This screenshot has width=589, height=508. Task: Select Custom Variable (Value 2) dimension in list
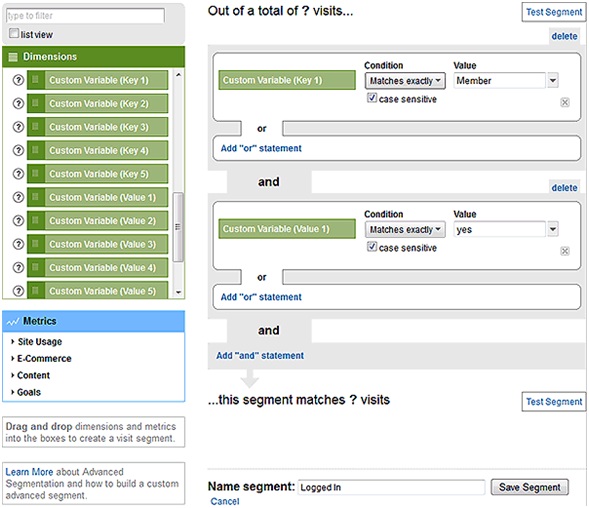[x=98, y=221]
